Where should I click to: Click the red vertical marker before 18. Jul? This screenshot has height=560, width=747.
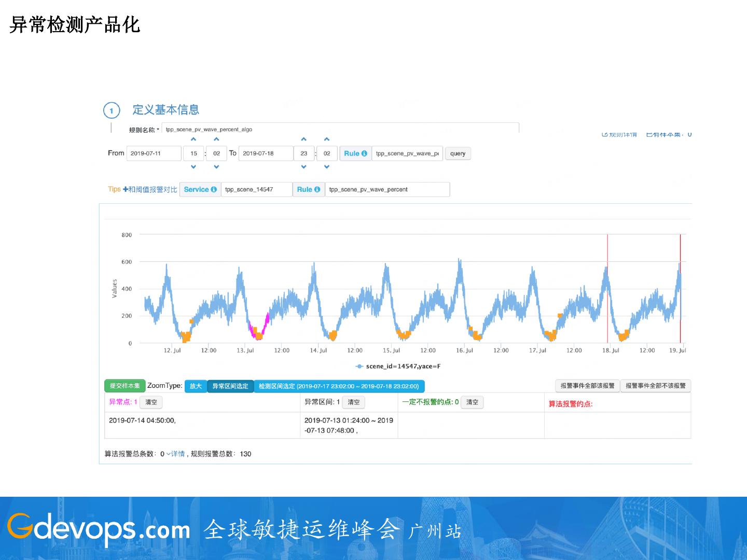[x=607, y=288]
